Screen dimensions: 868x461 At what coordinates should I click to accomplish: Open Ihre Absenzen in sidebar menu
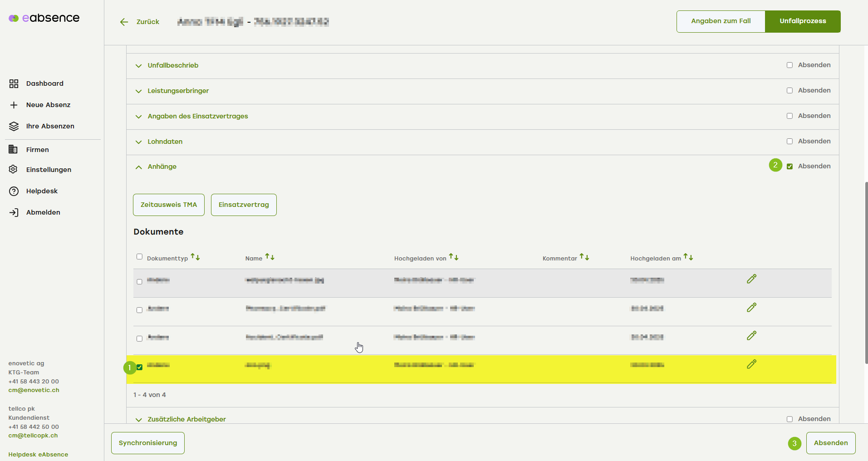pyautogui.click(x=50, y=126)
